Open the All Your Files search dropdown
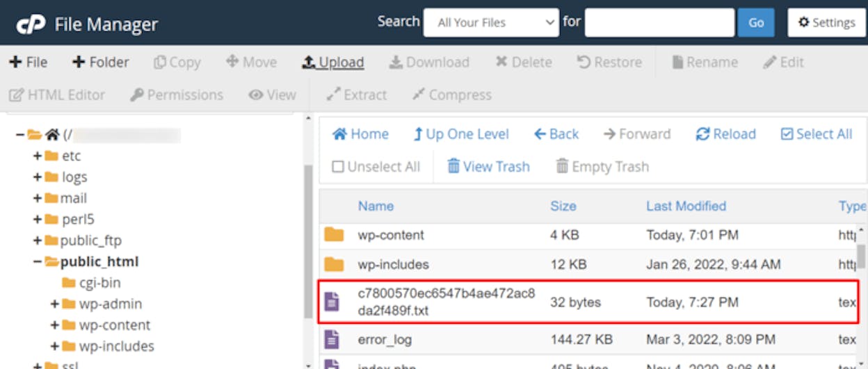This screenshot has width=868, height=369. point(491,22)
